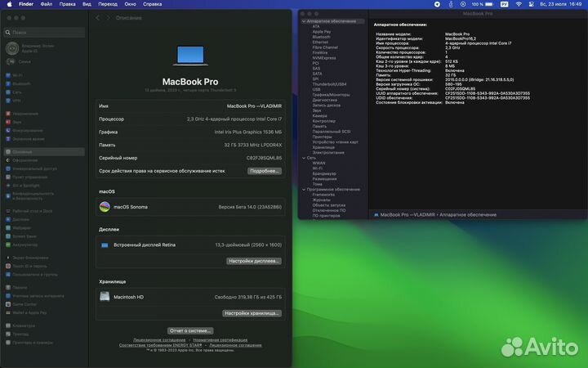
Task: Open the Клавиатура sidebar icon
Action: [8, 325]
